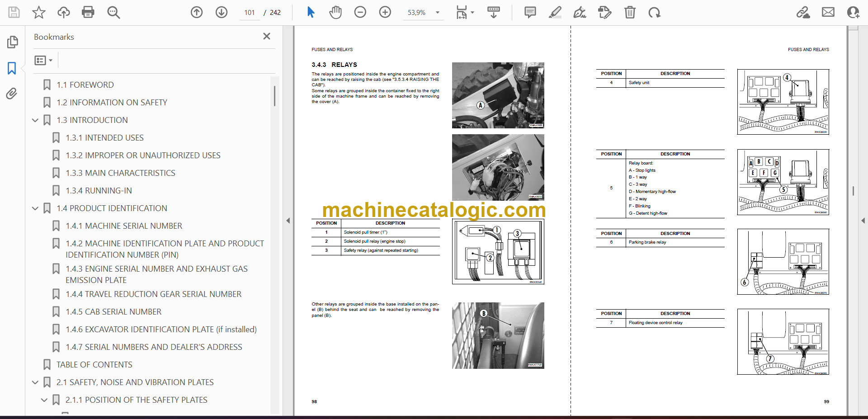Click the Solenoid pull timer (1") row
The width and height of the screenshot is (868, 419).
point(375,232)
